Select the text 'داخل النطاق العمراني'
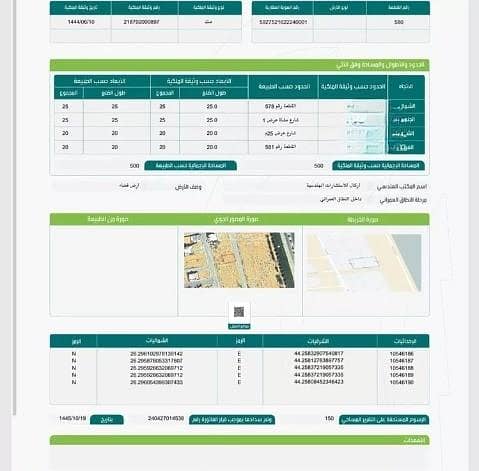Image resolution: width=479 pixels, height=471 pixels. point(341,199)
